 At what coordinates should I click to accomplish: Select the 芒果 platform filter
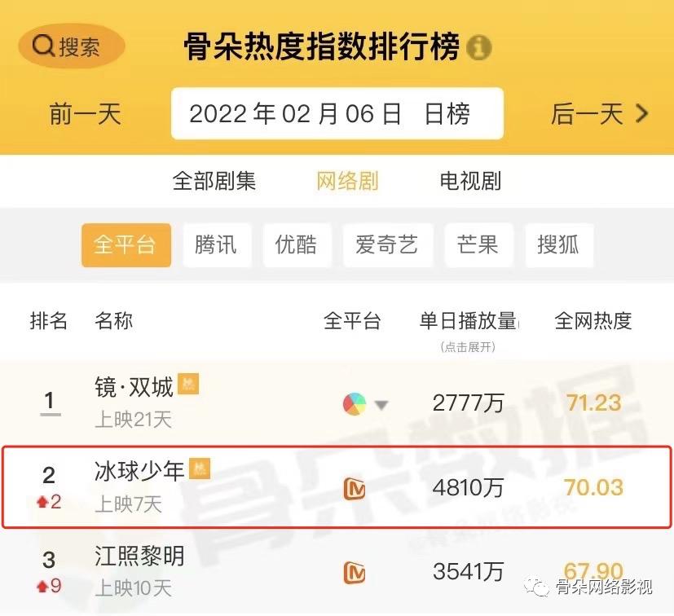click(x=478, y=244)
